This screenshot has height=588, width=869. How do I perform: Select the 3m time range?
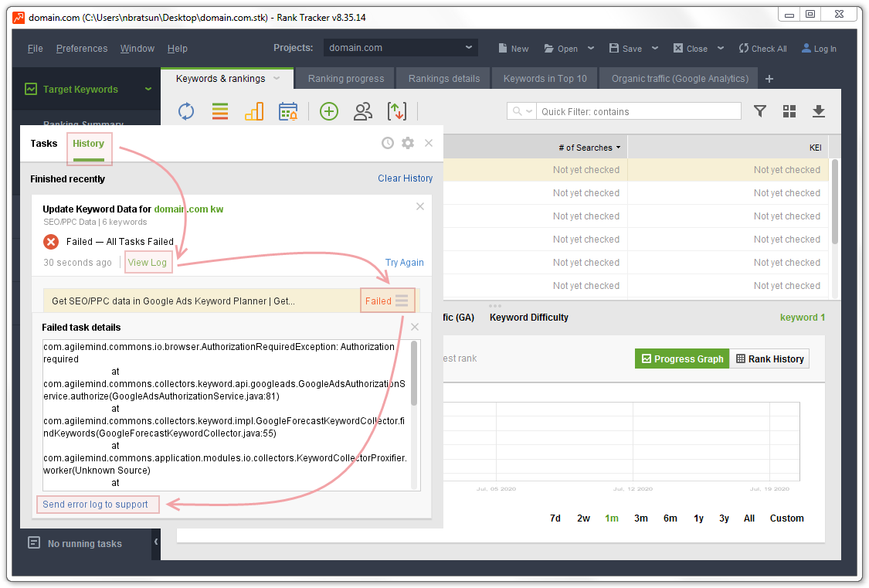click(x=641, y=518)
